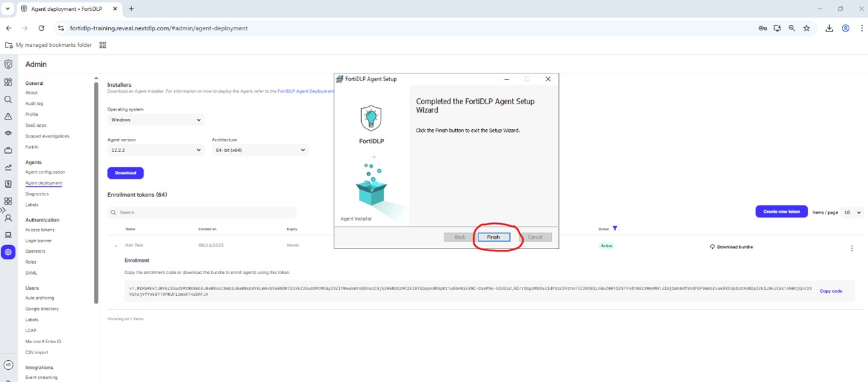Open the Chrome profile icon
Viewport: 868px width, 382px height.
click(x=846, y=28)
